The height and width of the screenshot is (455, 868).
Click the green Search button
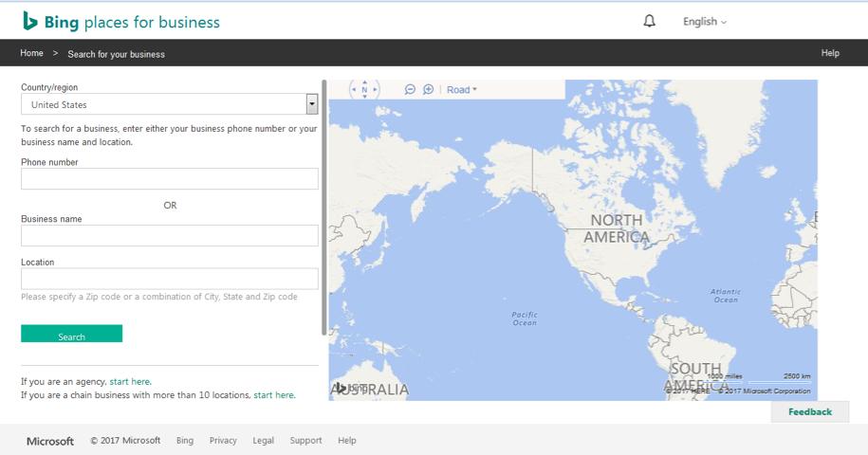click(71, 334)
